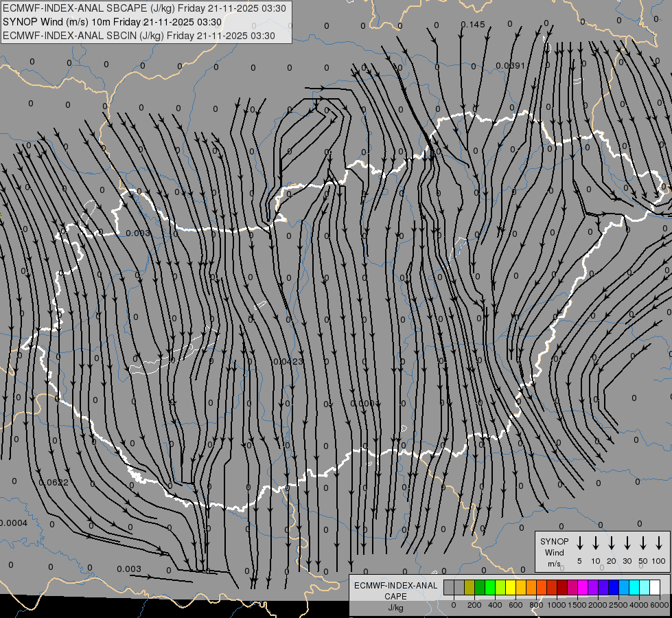The height and width of the screenshot is (618, 672).
Task: Click the 0.0391 data value on map
Action: [x=511, y=66]
